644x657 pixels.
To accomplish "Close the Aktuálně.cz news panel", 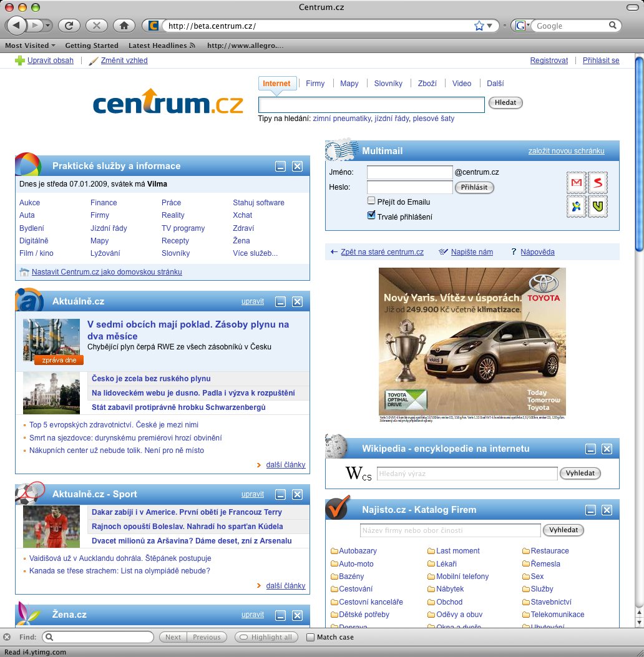I will pyautogui.click(x=297, y=302).
